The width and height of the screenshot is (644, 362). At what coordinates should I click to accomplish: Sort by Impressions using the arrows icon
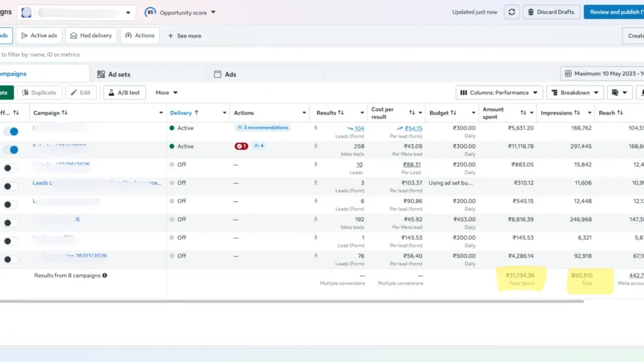click(577, 112)
